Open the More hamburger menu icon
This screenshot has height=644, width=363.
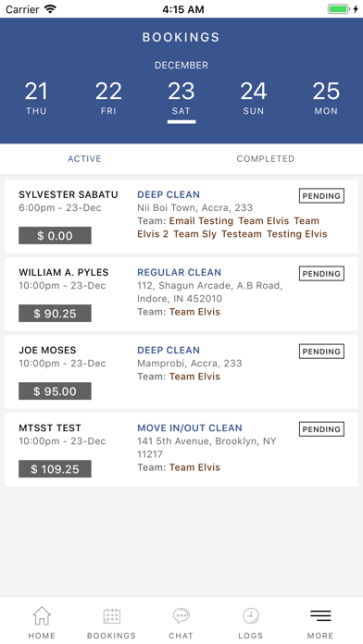(x=320, y=615)
